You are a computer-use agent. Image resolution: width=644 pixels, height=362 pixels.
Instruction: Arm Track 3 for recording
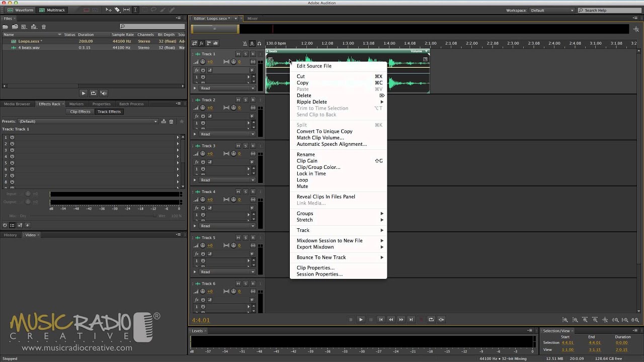click(254, 146)
